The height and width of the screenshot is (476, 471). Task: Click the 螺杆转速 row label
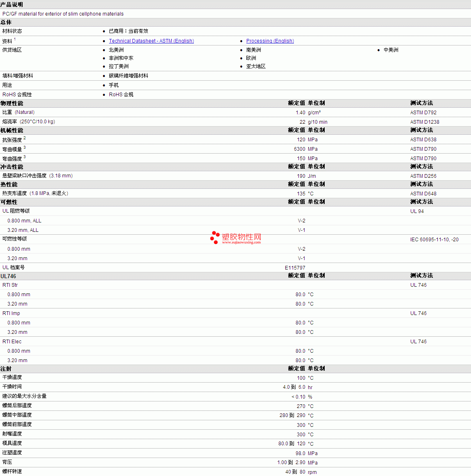coord(12,471)
